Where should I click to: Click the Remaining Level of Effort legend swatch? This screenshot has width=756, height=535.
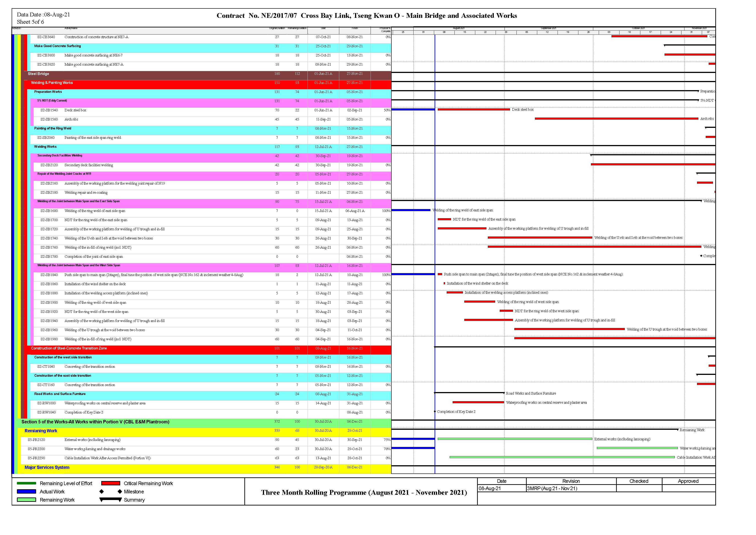26,483
